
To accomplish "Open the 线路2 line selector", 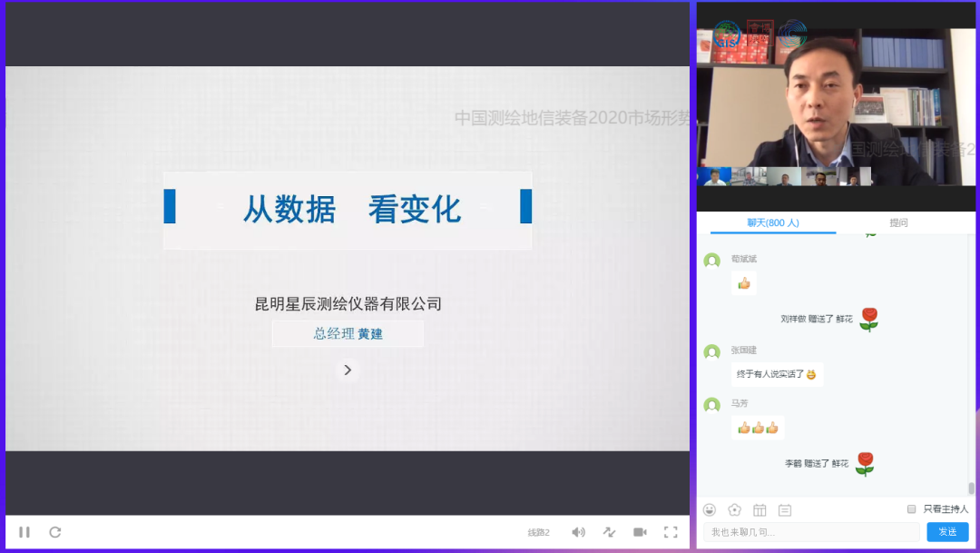I will [539, 532].
